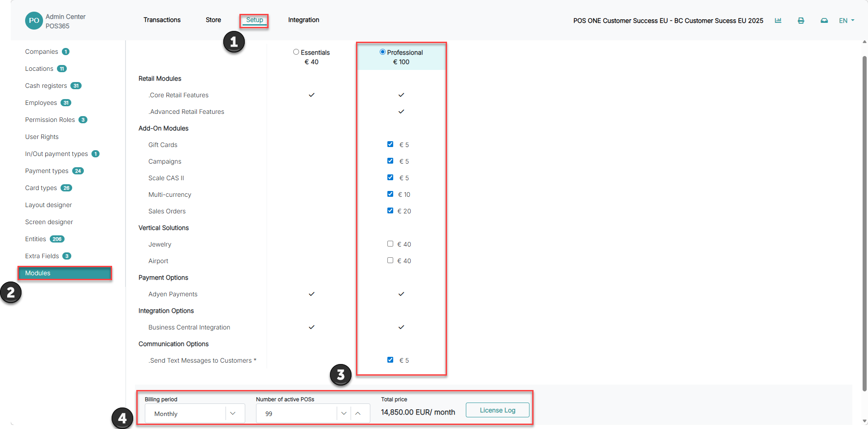Open the Screen designer

tap(49, 222)
